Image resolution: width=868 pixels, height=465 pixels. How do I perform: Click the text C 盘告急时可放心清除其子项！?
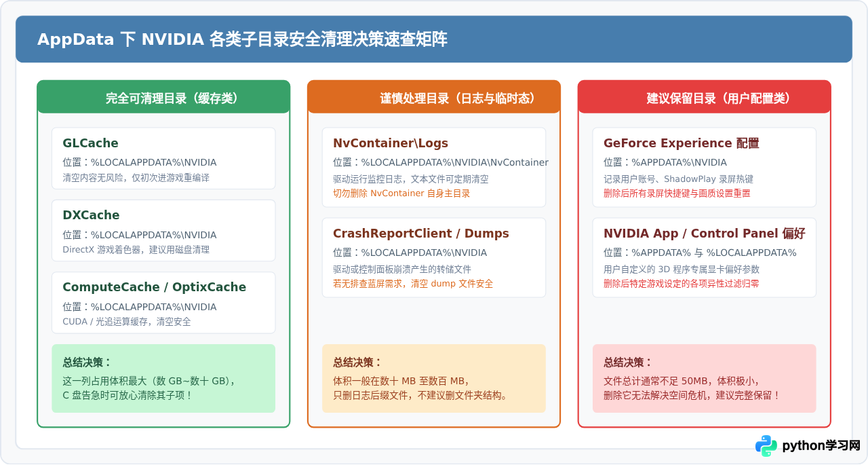[x=127, y=395]
